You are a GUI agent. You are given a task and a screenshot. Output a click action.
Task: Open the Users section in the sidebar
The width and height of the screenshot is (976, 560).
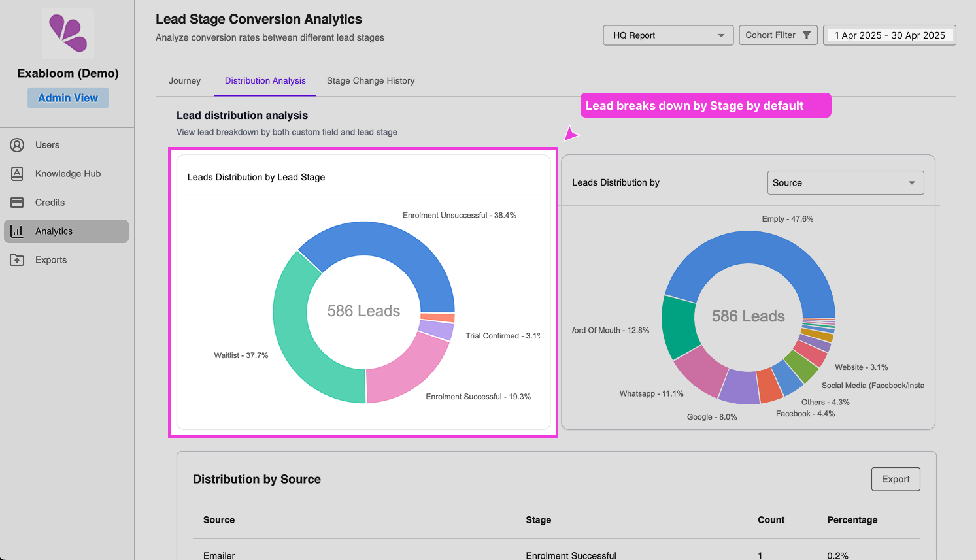click(x=48, y=144)
